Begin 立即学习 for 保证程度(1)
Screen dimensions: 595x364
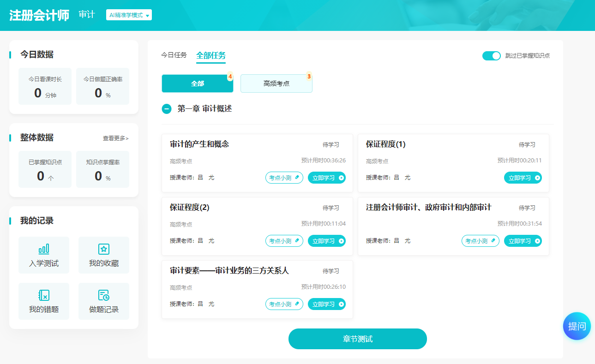(x=523, y=177)
